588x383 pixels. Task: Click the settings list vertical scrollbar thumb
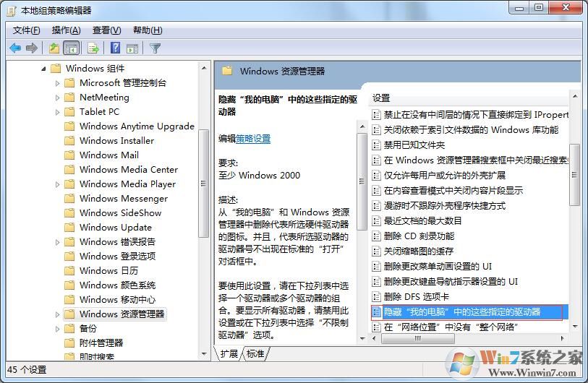coord(574,175)
